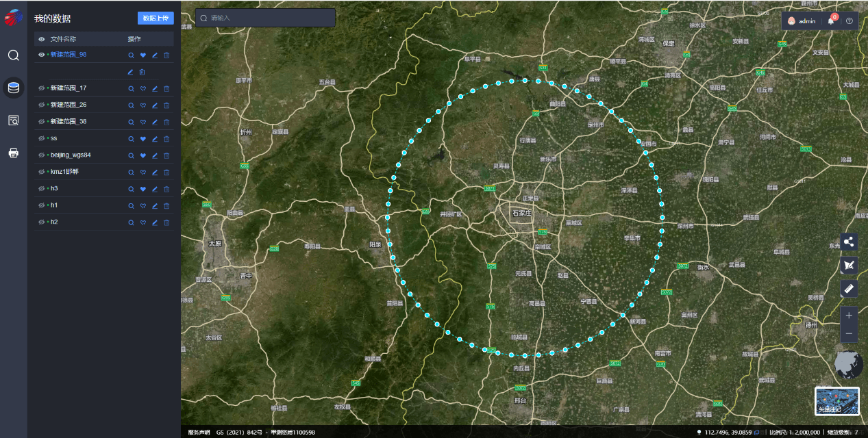Viewport: 868px width, 438px height.
Task: Edit the 新建范围_98 entry
Action: [155, 55]
